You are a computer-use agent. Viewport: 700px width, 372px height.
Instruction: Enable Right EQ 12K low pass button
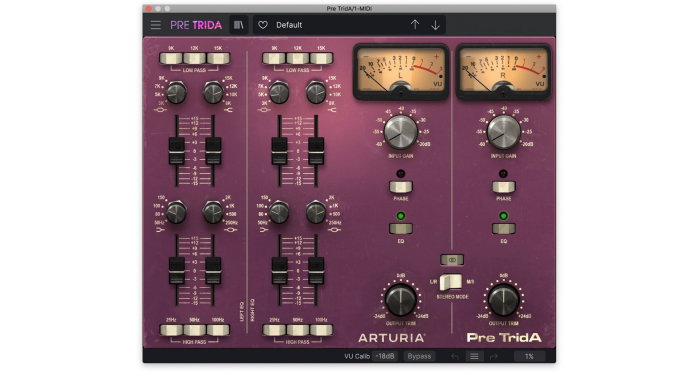tap(298, 58)
